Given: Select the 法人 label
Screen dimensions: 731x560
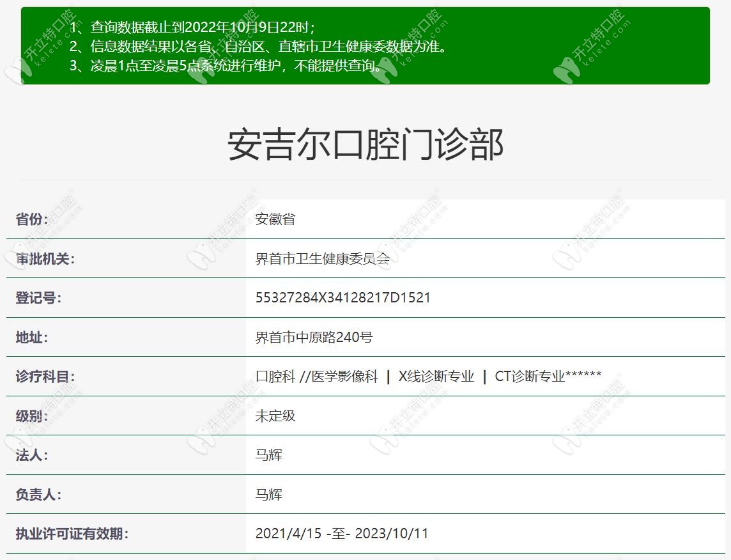Looking at the screenshot, I should [32, 455].
